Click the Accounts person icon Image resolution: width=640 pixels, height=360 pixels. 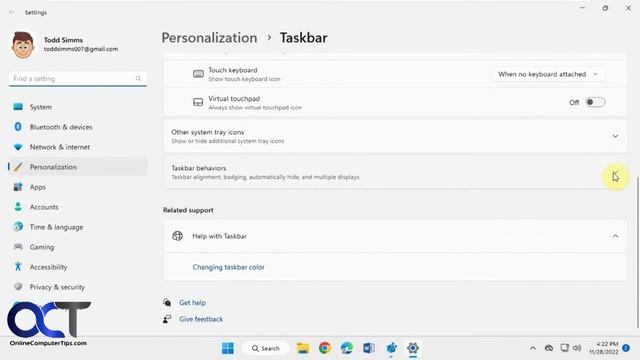(18, 207)
